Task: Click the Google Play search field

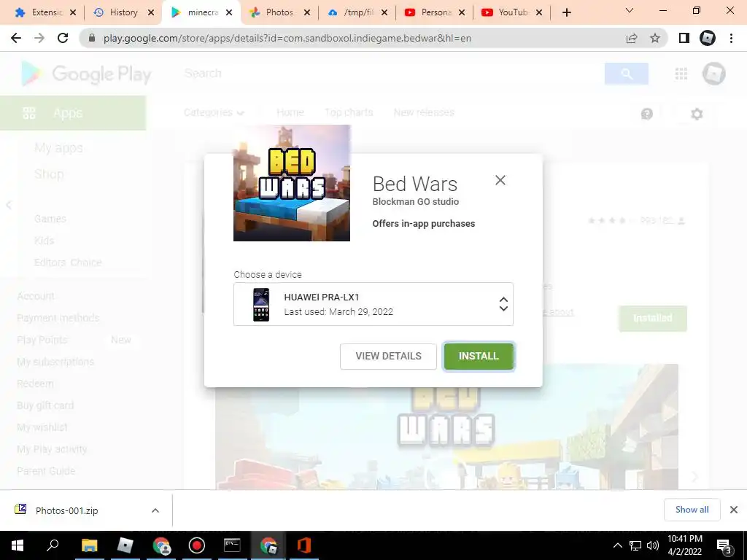Action: point(391,74)
